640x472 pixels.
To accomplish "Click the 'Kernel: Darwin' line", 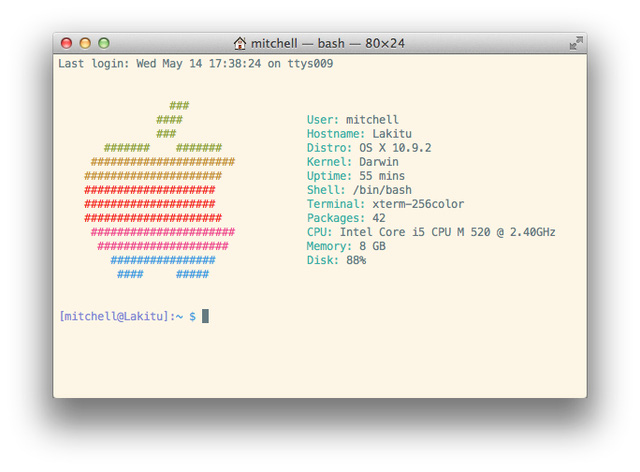I will [353, 162].
